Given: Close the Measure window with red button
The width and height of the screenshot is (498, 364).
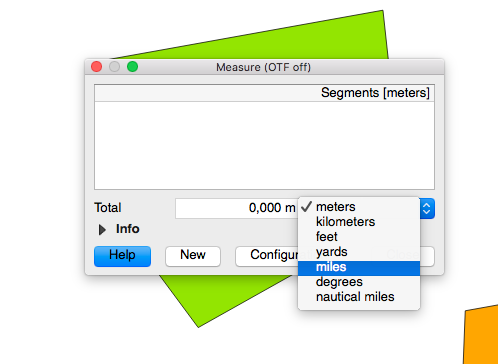Looking at the screenshot, I should 97,67.
